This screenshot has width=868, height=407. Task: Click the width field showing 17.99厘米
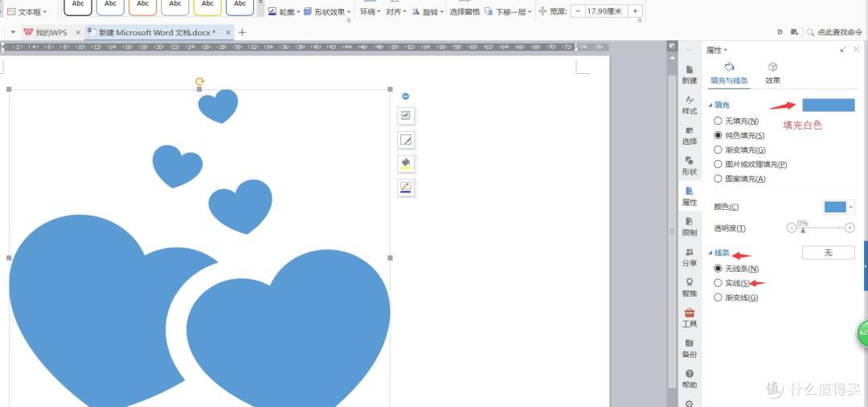click(x=606, y=11)
